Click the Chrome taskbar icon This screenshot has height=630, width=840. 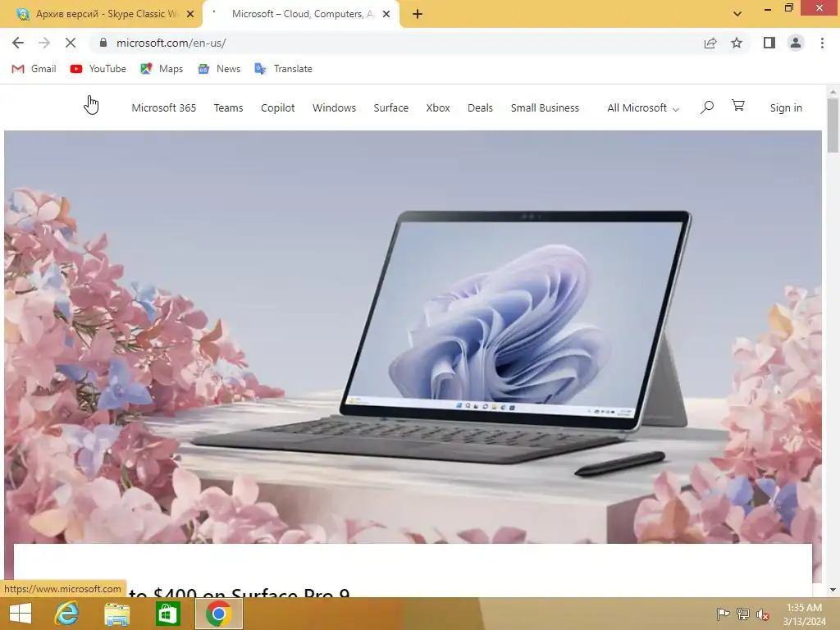[218, 614]
